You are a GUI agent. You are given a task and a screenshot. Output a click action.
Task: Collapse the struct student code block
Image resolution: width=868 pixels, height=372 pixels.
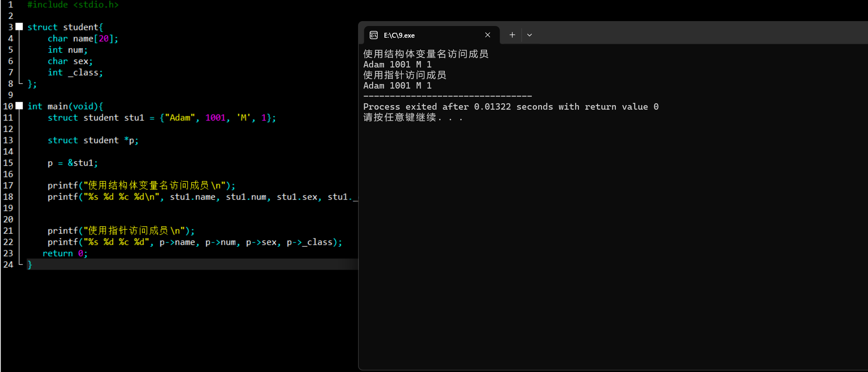(19, 26)
